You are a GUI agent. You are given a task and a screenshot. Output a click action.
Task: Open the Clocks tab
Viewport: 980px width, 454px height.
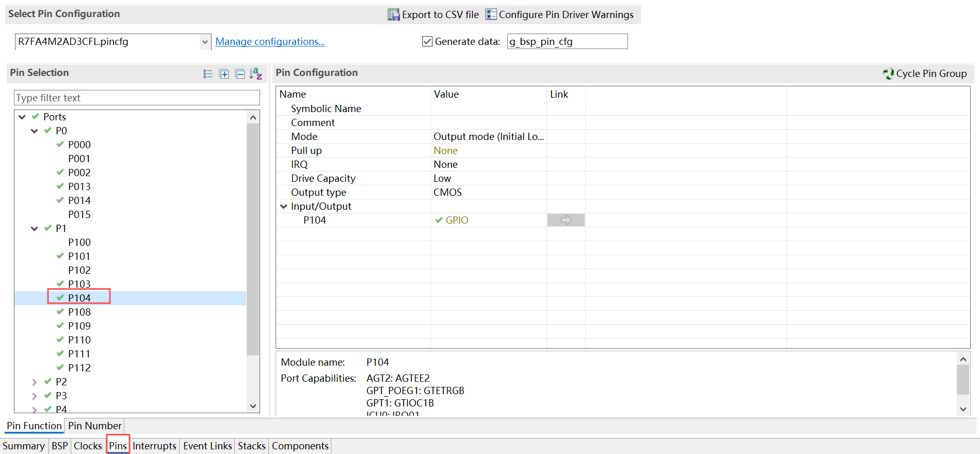[88, 446]
